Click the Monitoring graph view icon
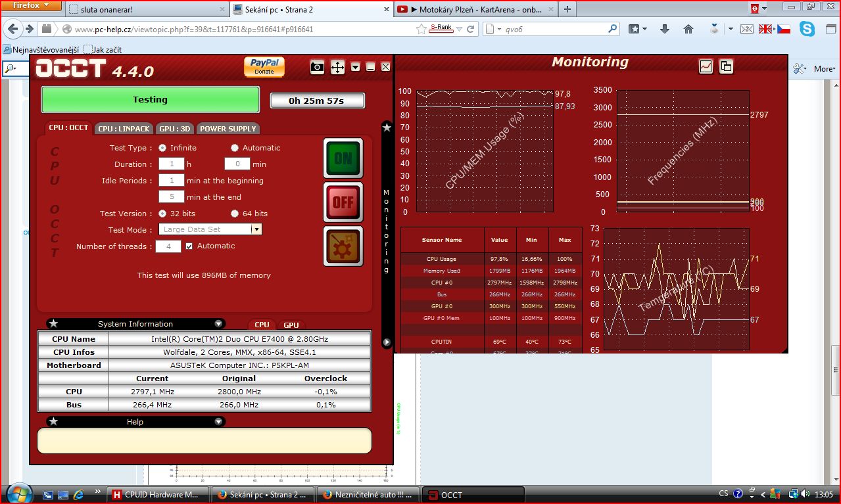 point(706,66)
